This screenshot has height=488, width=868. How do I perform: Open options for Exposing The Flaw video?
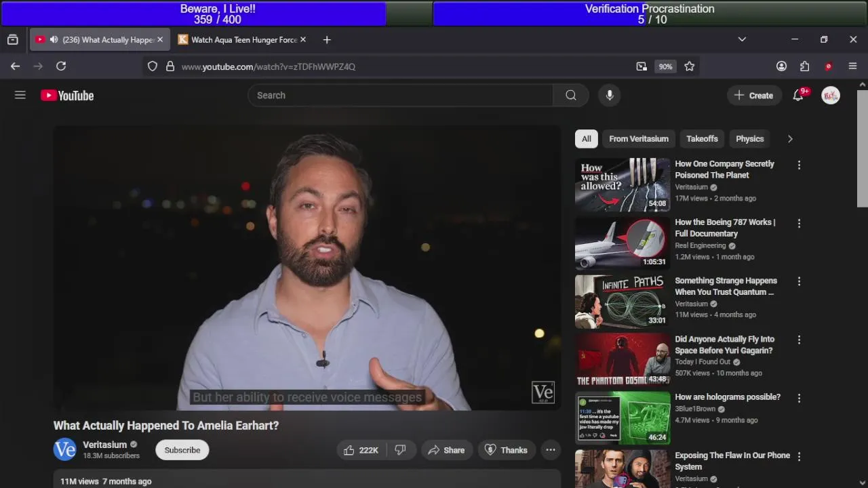click(x=799, y=456)
